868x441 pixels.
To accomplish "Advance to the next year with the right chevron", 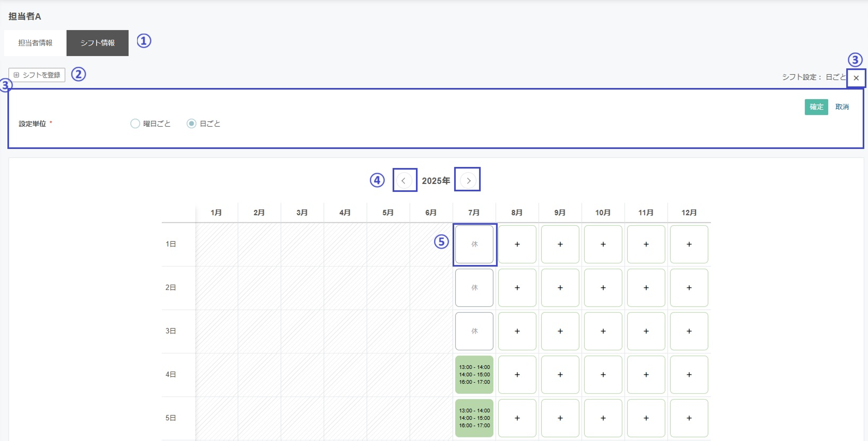I will pyautogui.click(x=468, y=180).
